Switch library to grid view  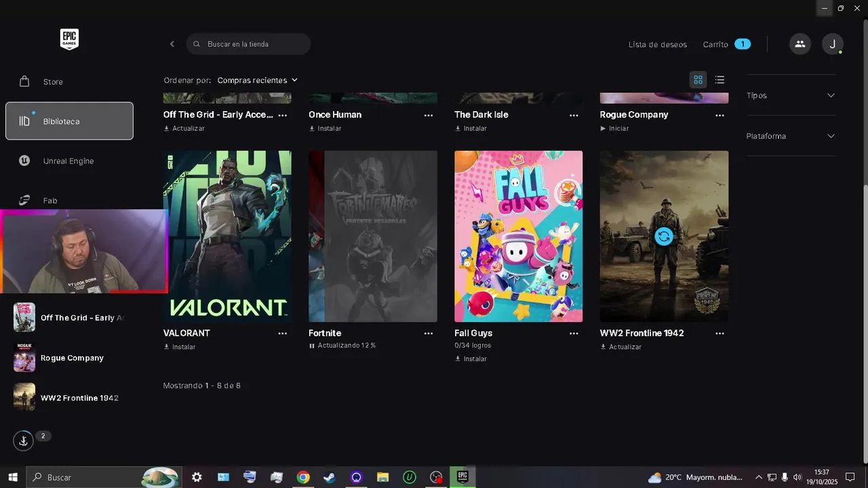coord(698,80)
